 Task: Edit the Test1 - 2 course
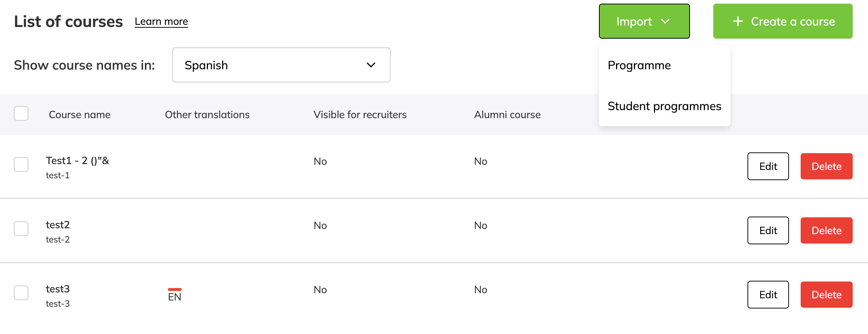[768, 166]
